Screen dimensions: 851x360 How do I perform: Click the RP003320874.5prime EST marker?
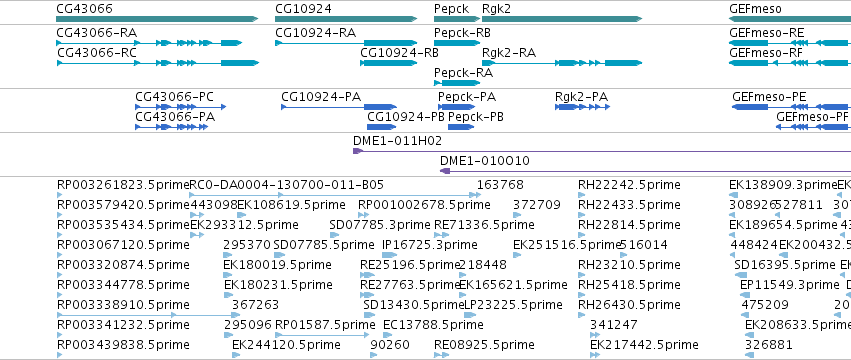coord(60,275)
